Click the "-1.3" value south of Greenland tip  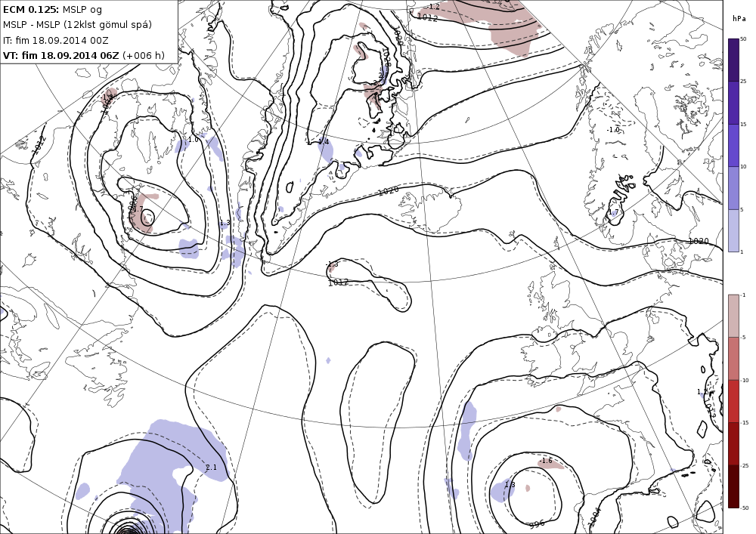(x=332, y=264)
